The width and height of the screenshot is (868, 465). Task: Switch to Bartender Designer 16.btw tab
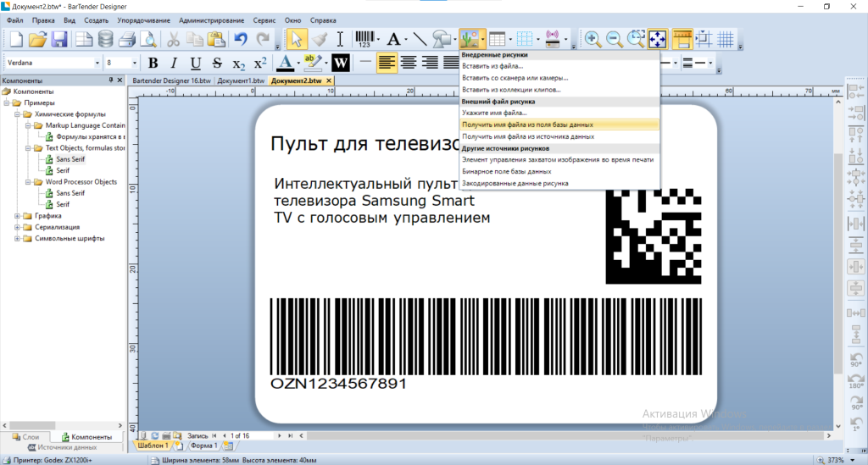click(x=171, y=80)
